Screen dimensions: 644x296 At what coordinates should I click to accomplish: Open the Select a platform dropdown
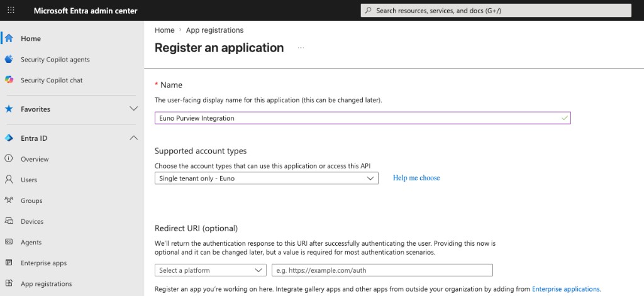tap(211, 270)
